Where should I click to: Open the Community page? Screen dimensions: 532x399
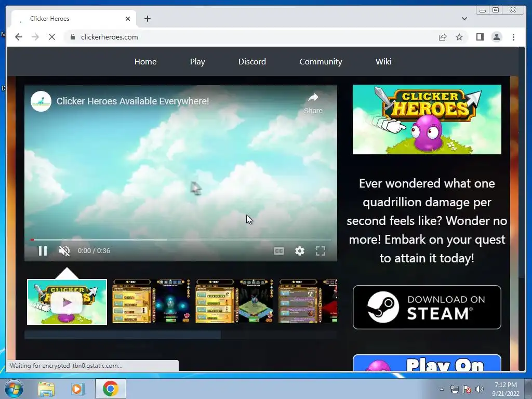321,62
